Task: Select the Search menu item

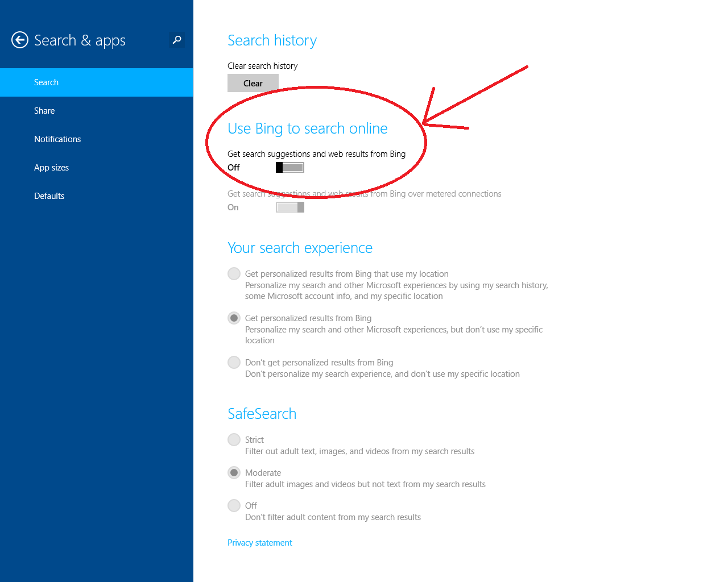Action: [x=97, y=82]
